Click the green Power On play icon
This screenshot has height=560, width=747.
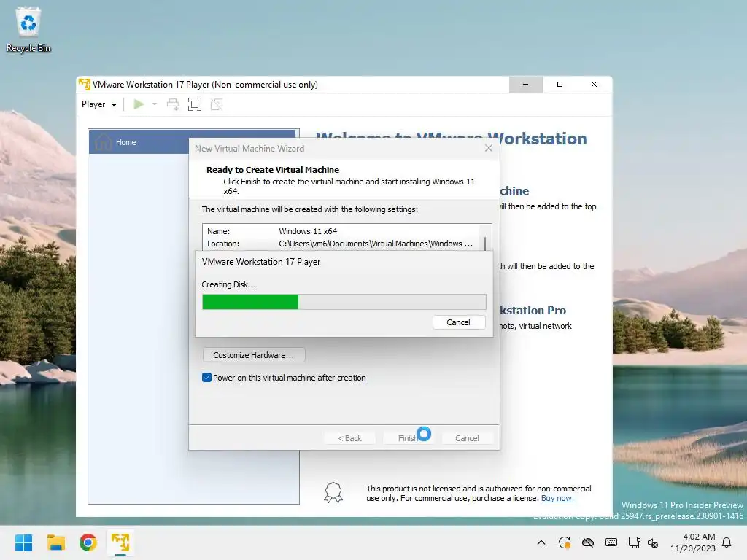[x=139, y=104]
